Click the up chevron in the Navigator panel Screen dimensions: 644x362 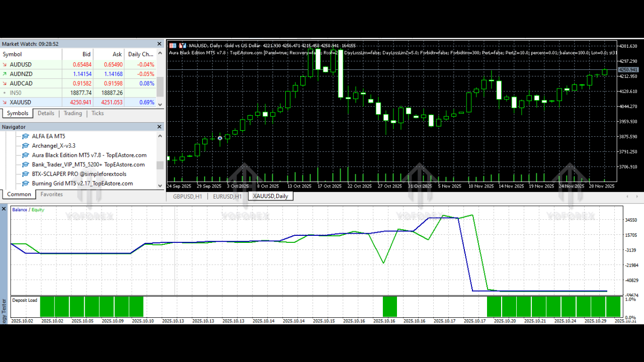(x=159, y=135)
